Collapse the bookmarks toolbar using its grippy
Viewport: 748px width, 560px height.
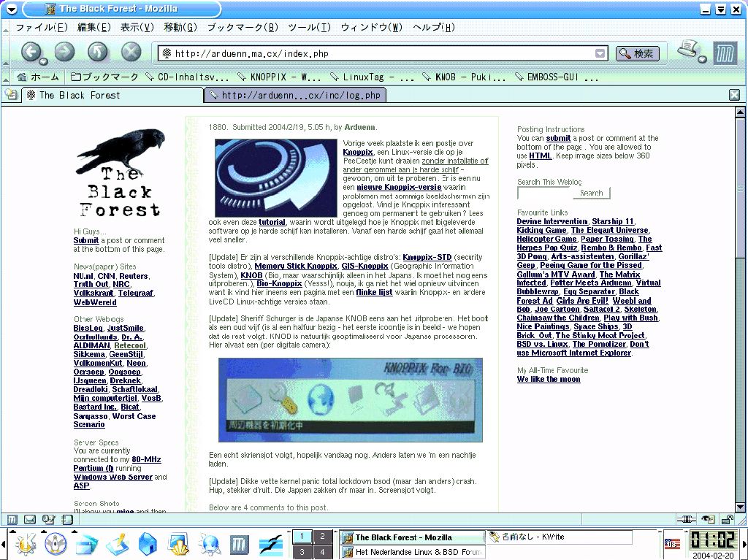click(5, 77)
